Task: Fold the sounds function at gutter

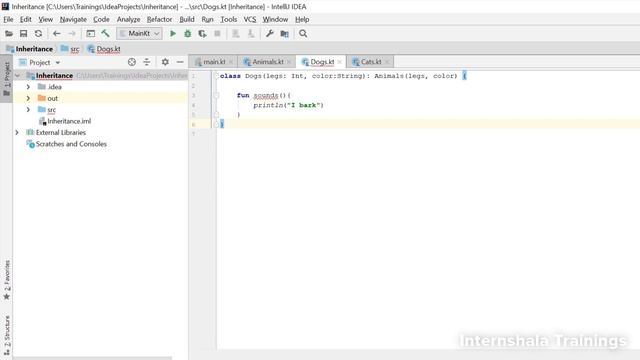Action: click(216, 96)
